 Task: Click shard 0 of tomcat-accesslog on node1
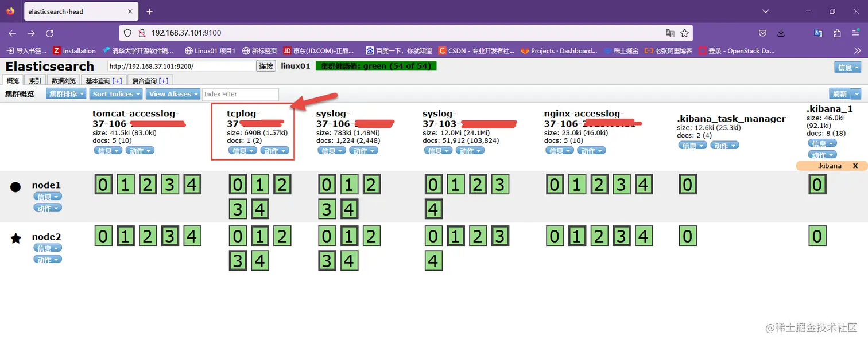coord(103,185)
